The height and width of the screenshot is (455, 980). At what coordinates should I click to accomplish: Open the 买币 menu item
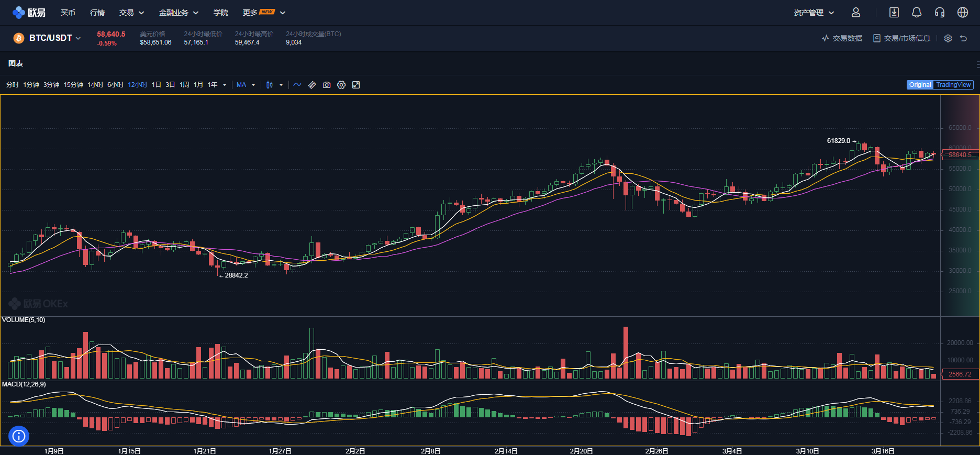pyautogui.click(x=68, y=13)
